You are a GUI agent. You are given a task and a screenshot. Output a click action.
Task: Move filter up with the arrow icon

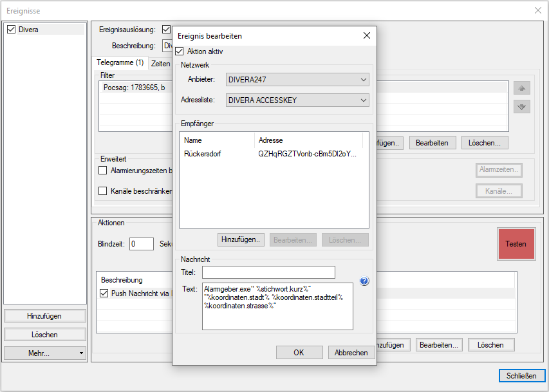coord(522,88)
